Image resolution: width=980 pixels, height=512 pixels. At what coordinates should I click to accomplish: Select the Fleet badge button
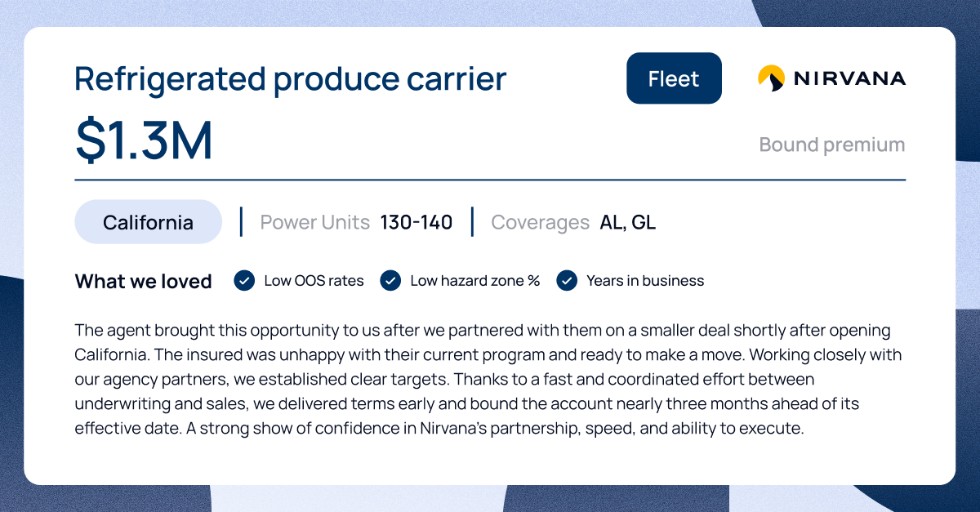674,78
